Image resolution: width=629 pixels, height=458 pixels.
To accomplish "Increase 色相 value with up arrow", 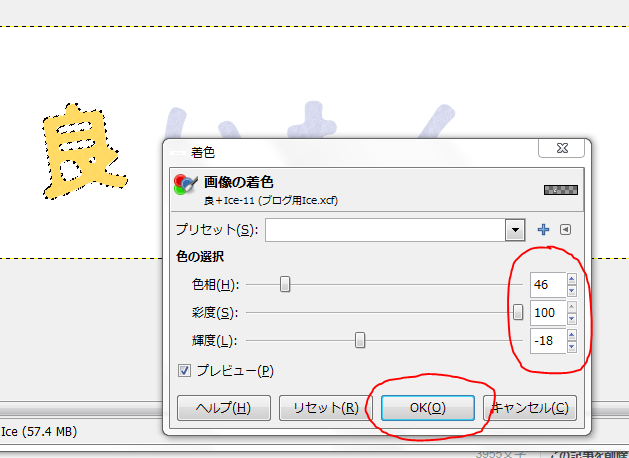I will click(572, 279).
